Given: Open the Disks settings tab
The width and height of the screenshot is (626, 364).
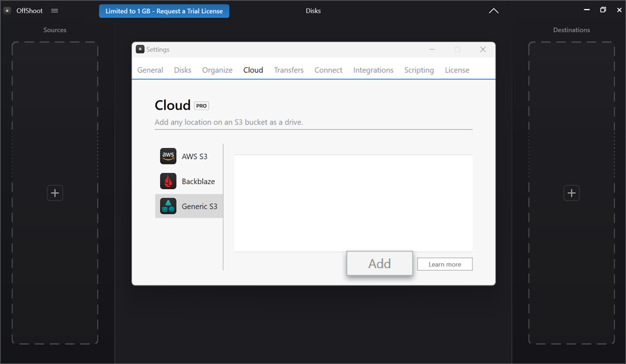Looking at the screenshot, I should pos(183,70).
